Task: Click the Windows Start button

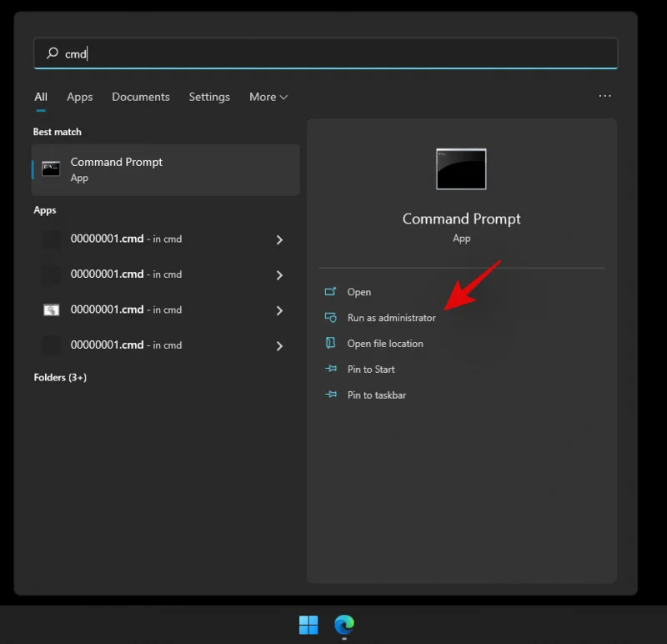Action: click(x=308, y=624)
